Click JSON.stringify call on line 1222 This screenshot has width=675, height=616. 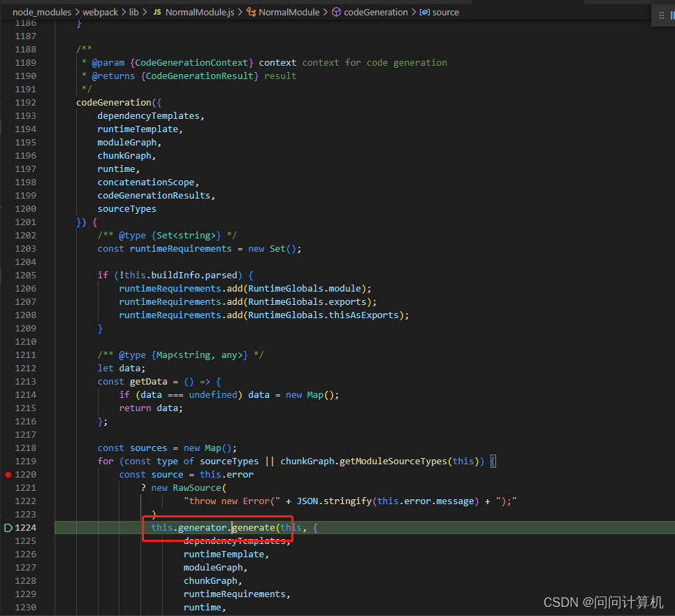pos(335,501)
